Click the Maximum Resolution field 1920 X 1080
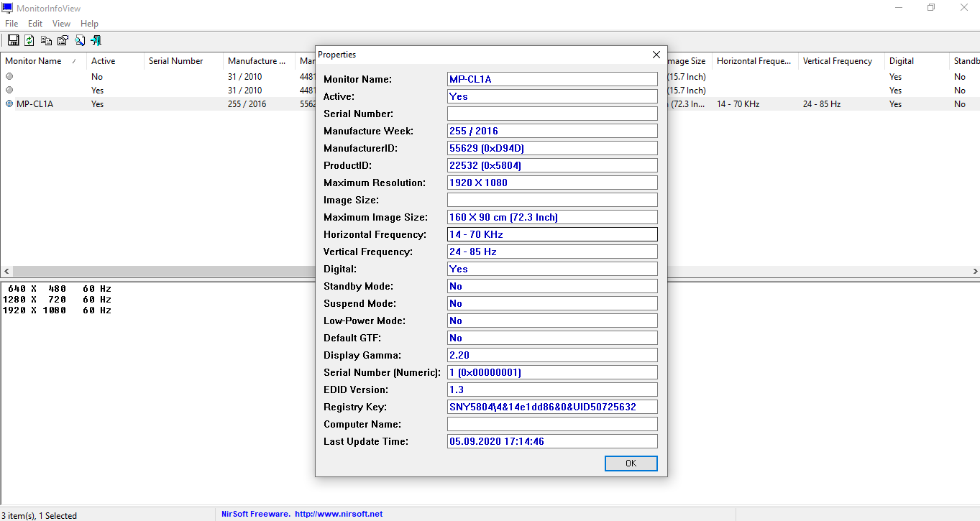 pyautogui.click(x=552, y=183)
